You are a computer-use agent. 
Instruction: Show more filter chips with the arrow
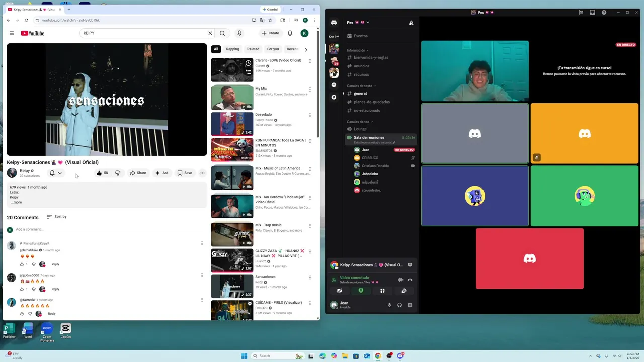point(306,49)
